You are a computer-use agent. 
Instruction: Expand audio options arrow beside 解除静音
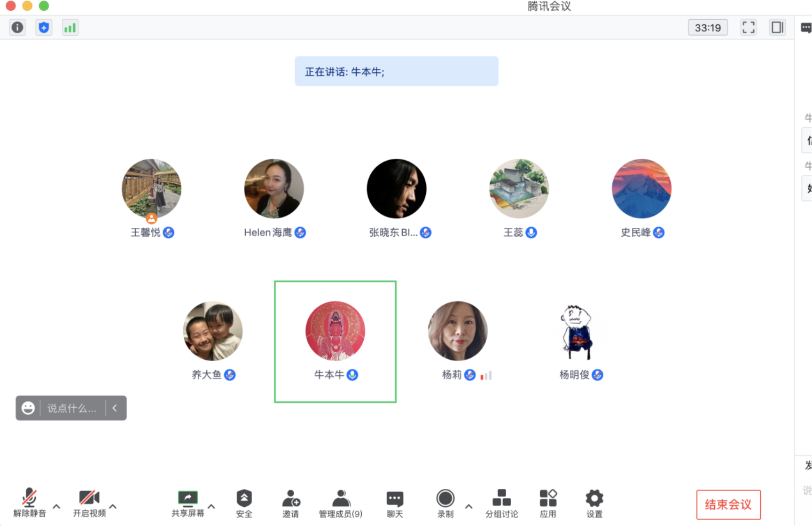(56, 507)
